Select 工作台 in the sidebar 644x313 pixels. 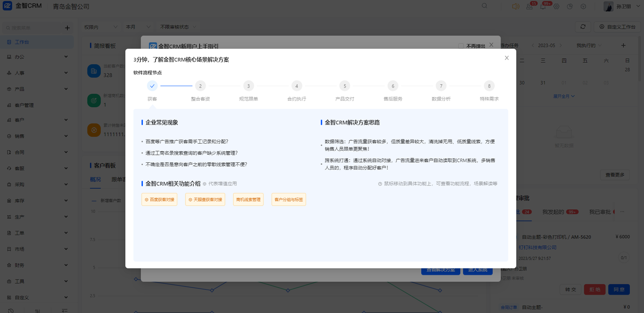[x=37, y=42]
